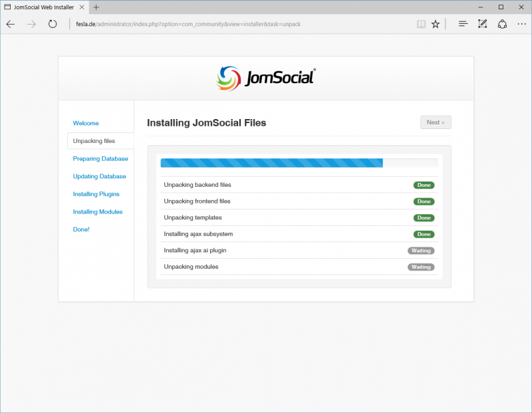This screenshot has width=532, height=413.
Task: Click the Done badge for frontend files
Action: click(x=424, y=202)
